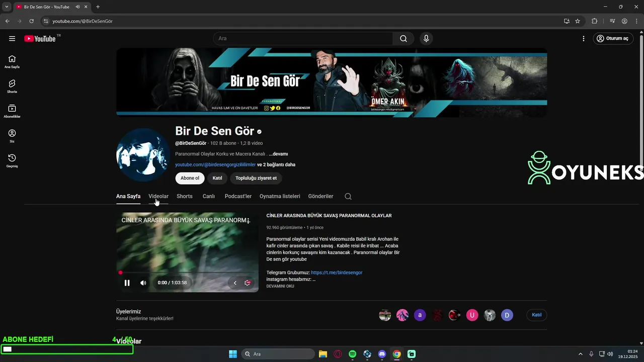Open the Windows Start menu
The height and width of the screenshot is (362, 644).
[x=233, y=354]
